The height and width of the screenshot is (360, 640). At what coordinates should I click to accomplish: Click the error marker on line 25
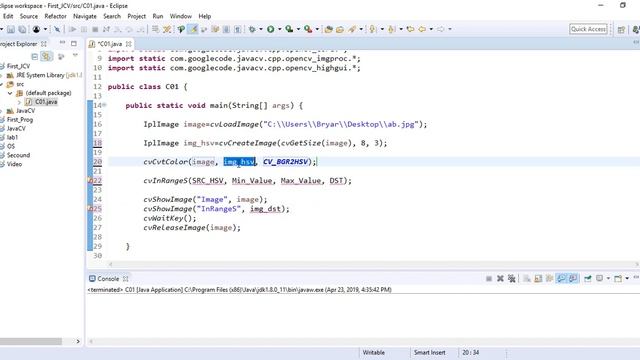90,209
